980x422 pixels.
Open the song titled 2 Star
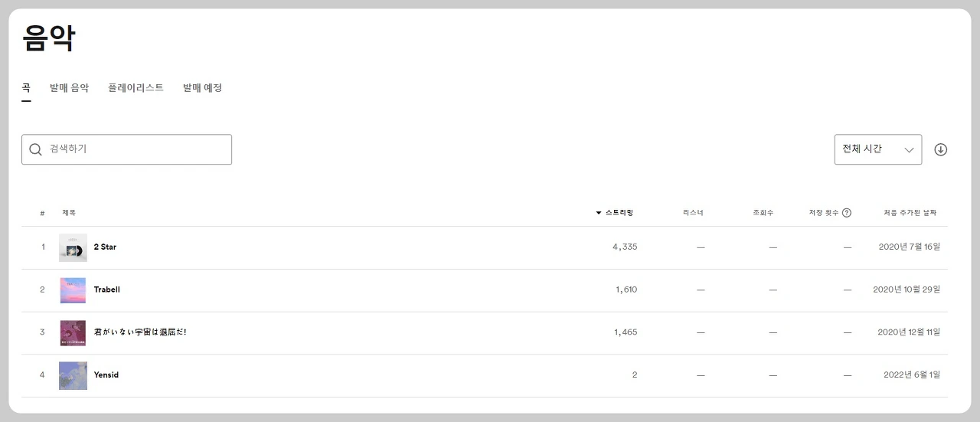click(x=105, y=247)
